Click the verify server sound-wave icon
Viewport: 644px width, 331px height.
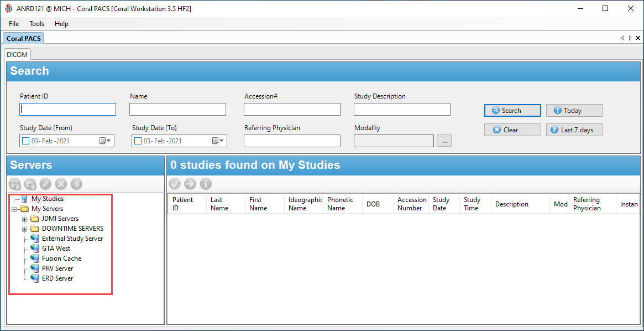pyautogui.click(x=76, y=184)
